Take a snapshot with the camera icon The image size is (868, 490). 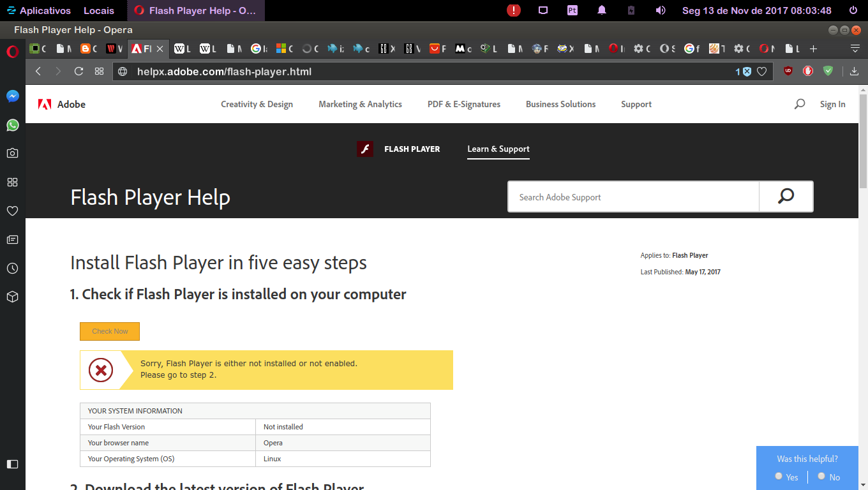click(12, 153)
